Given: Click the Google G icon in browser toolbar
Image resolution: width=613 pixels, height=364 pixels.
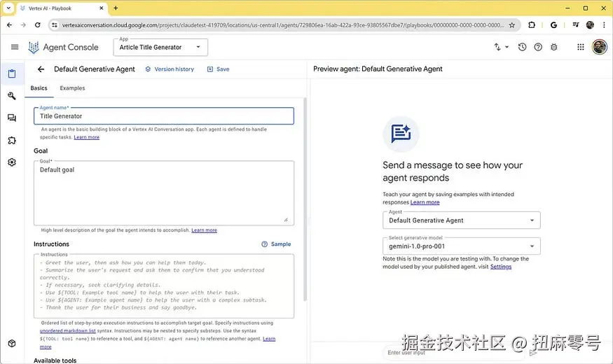Looking at the screenshot, I should coord(553,25).
